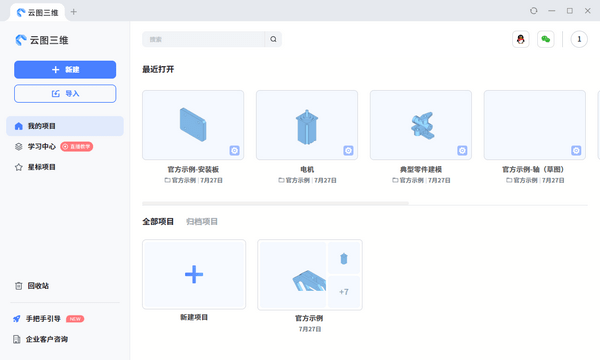Click the 7月27日 date under 官方示例 folder
600x360 pixels.
click(x=310, y=329)
